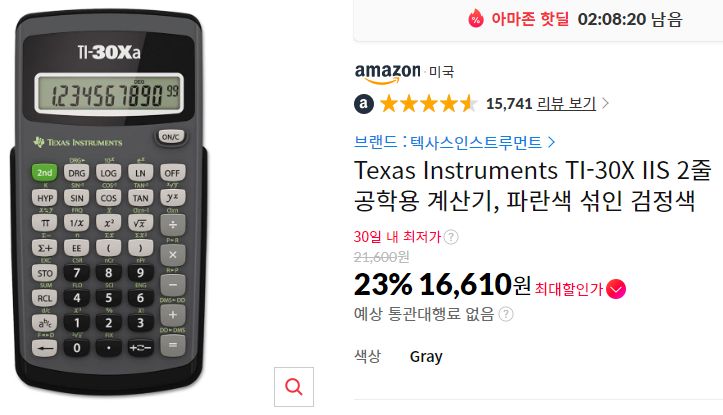Click the 미국 label next to Amazon
The height and width of the screenshot is (415, 723).
(x=441, y=72)
